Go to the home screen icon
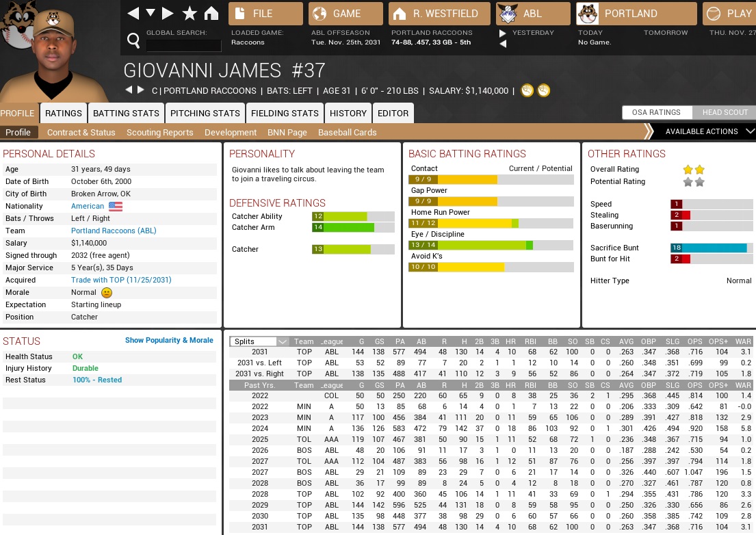The height and width of the screenshot is (535, 756). (211, 13)
